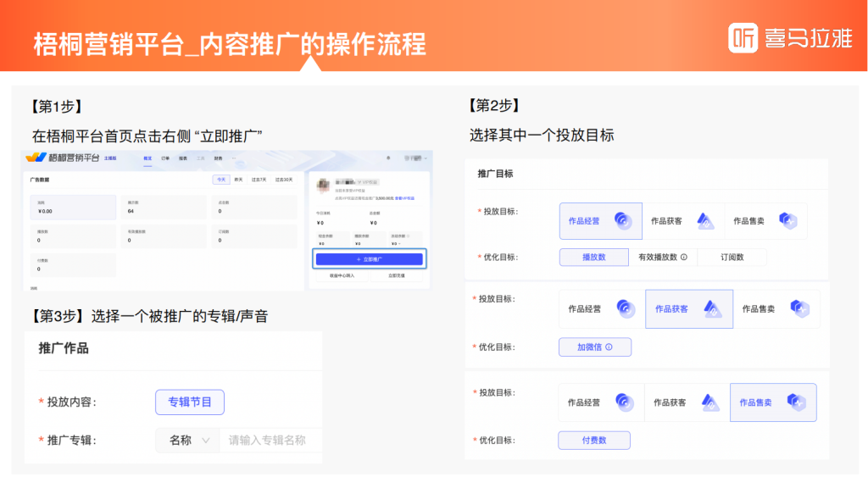Screen dimensions: 868x488
Task: Choose the 有效播放数 optimization target
Action: 663,258
